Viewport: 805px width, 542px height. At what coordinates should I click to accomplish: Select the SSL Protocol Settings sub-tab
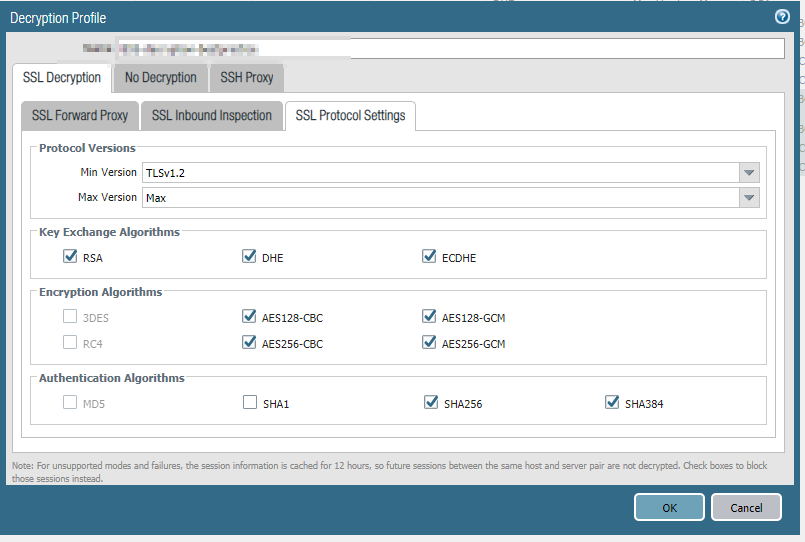click(x=350, y=116)
